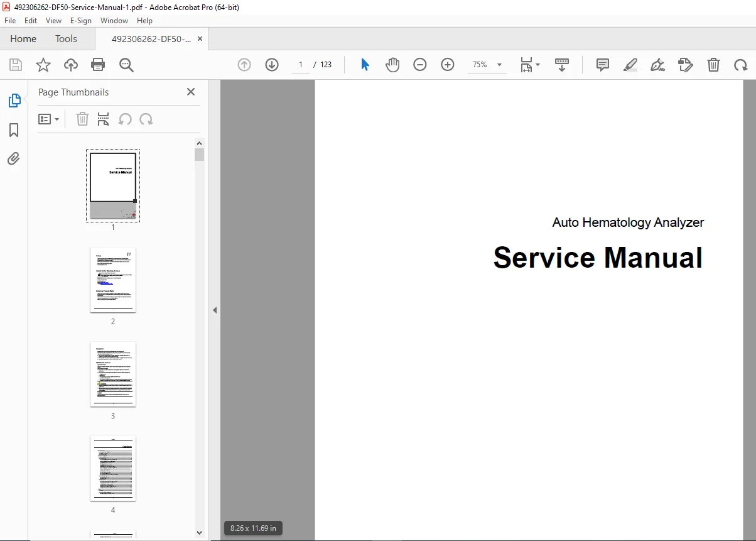The width and height of the screenshot is (756, 541).
Task: Rotate thumbnail clockwise
Action: [x=146, y=119]
